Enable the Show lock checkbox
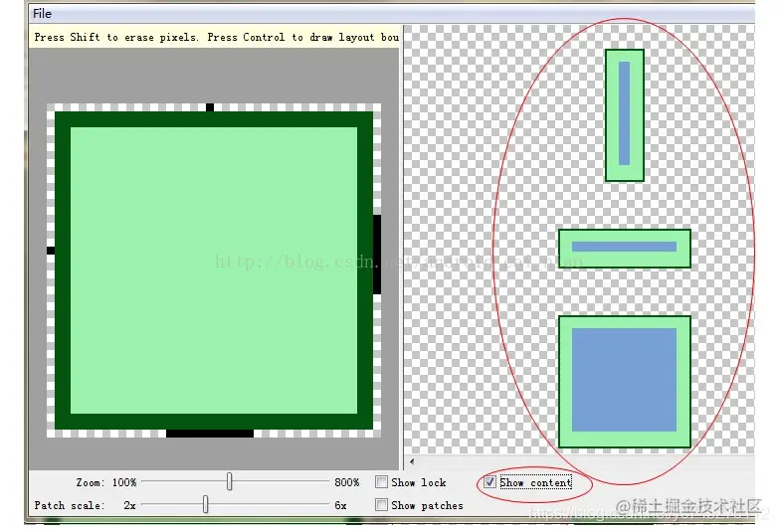779x532 pixels. tap(381, 482)
